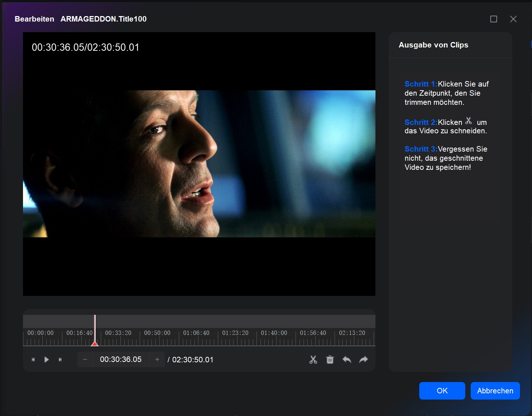Delete the selected clip with the trash icon
This screenshot has width=532, height=416.
[x=330, y=360]
